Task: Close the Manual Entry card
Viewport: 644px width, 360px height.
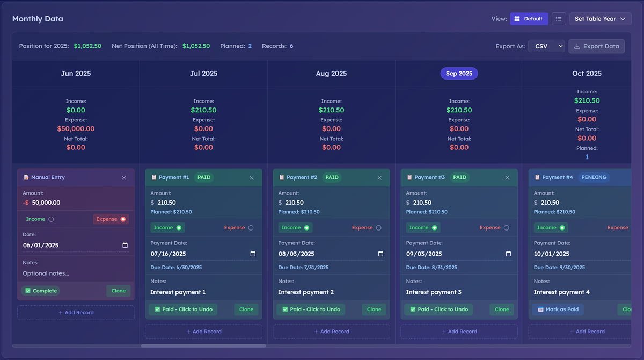Action: 124,178
